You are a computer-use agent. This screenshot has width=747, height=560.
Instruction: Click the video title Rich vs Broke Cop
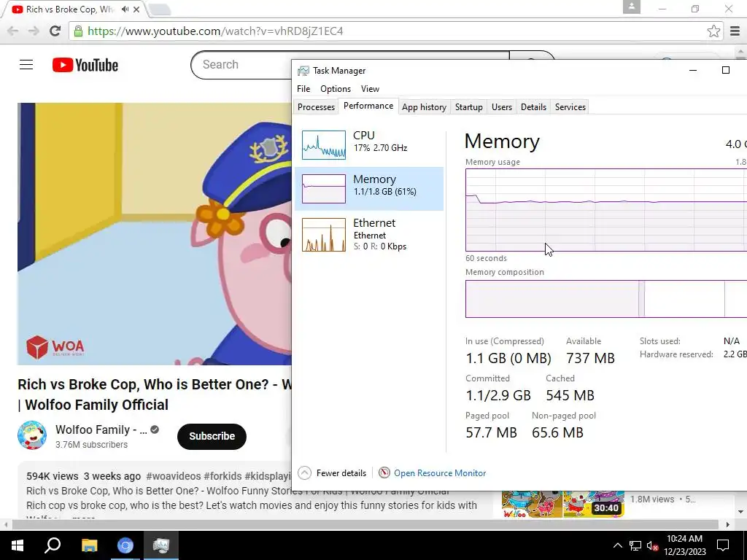[x=155, y=394]
